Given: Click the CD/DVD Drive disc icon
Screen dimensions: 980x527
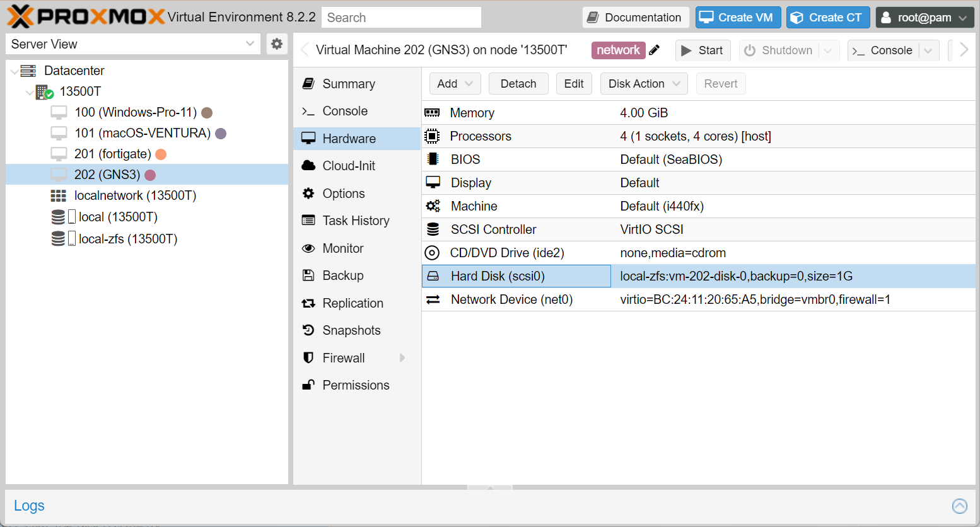Looking at the screenshot, I should pyautogui.click(x=432, y=253).
